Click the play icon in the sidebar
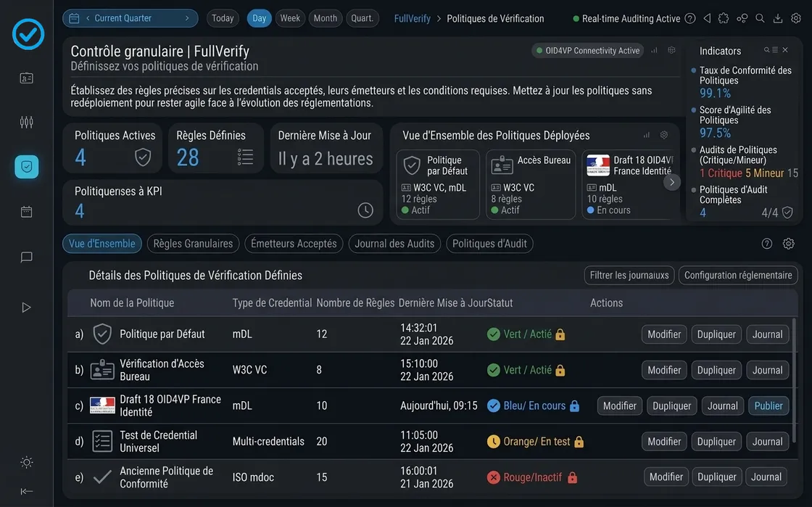812x507 pixels. click(27, 308)
